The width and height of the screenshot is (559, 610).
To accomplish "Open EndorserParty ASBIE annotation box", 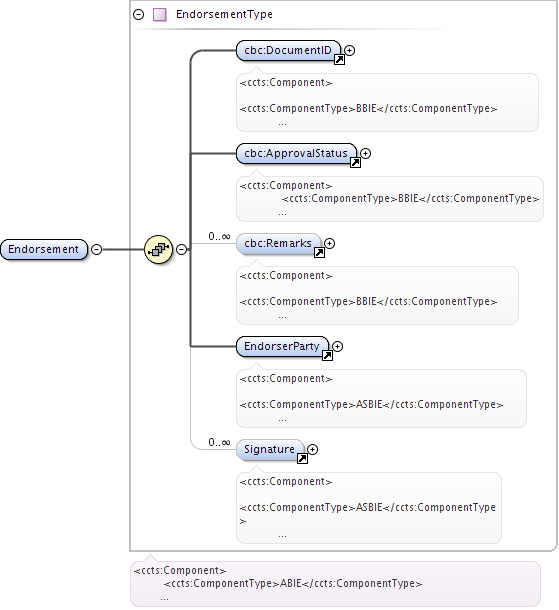I will [x=381, y=398].
